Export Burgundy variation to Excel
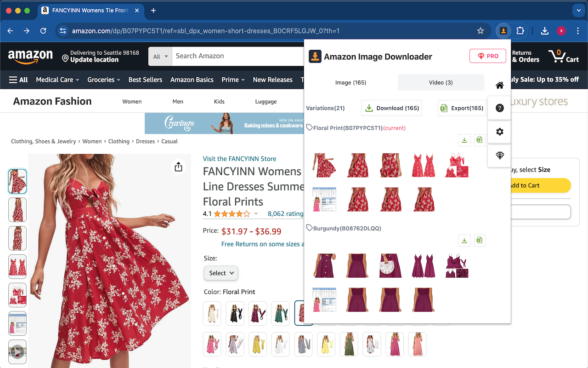This screenshot has height=368, width=588. tap(480, 241)
